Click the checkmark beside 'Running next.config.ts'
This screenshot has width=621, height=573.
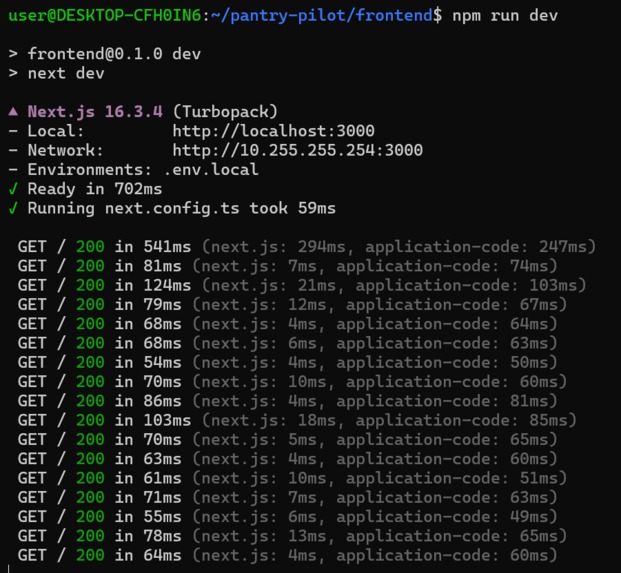[13, 208]
